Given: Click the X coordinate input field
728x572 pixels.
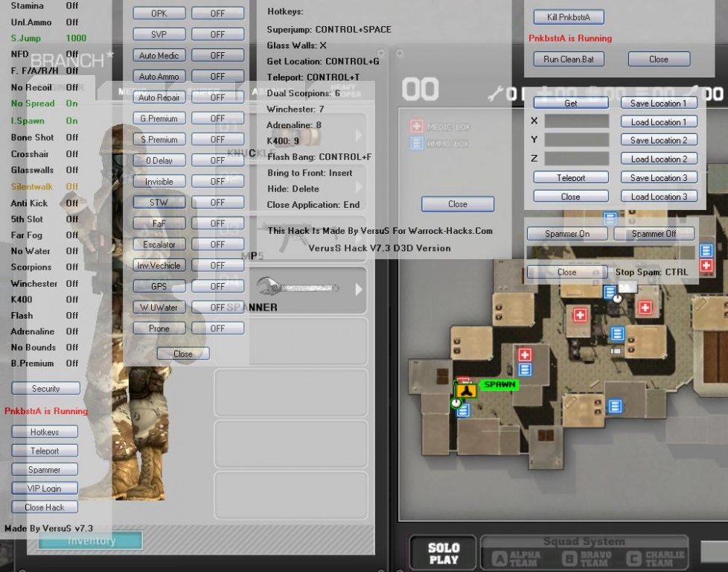Looking at the screenshot, I should pos(577,121).
